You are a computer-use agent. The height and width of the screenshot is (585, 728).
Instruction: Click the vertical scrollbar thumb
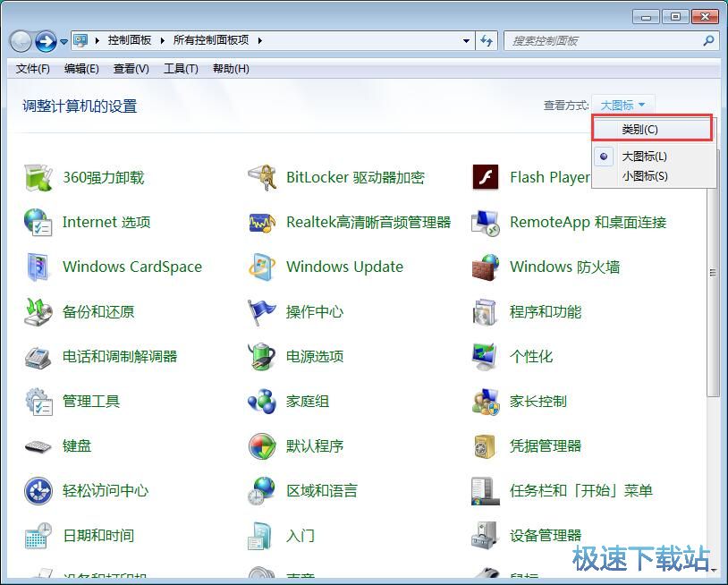[x=713, y=273]
